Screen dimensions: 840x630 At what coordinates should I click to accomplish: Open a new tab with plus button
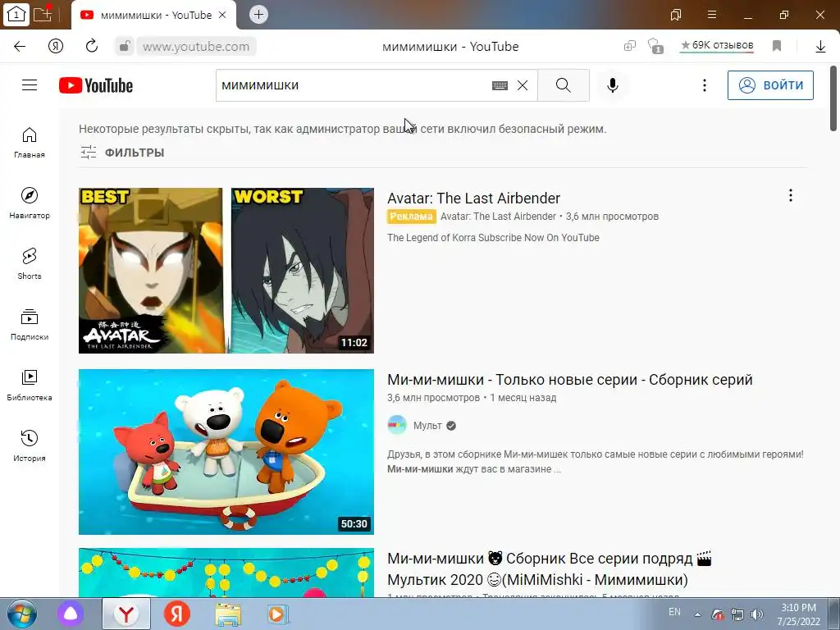(258, 15)
